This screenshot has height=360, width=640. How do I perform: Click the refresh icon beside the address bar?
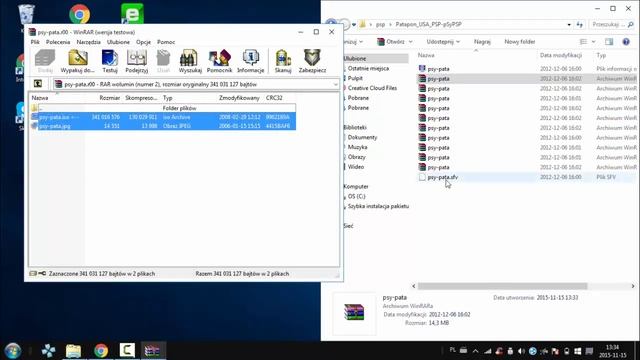point(580,24)
